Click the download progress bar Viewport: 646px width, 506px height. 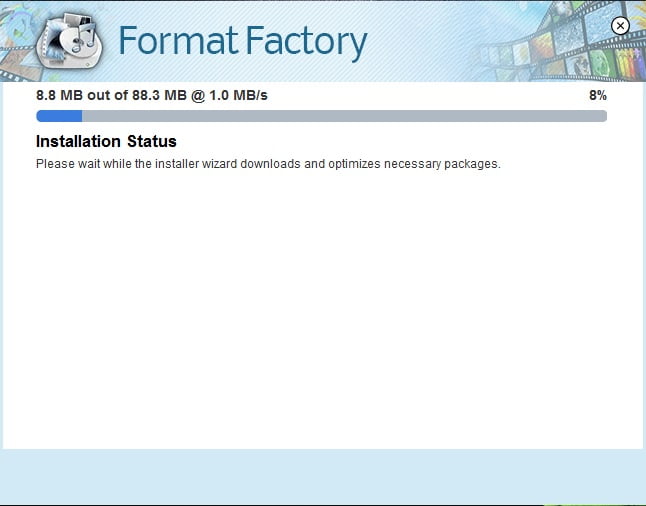coord(321,116)
